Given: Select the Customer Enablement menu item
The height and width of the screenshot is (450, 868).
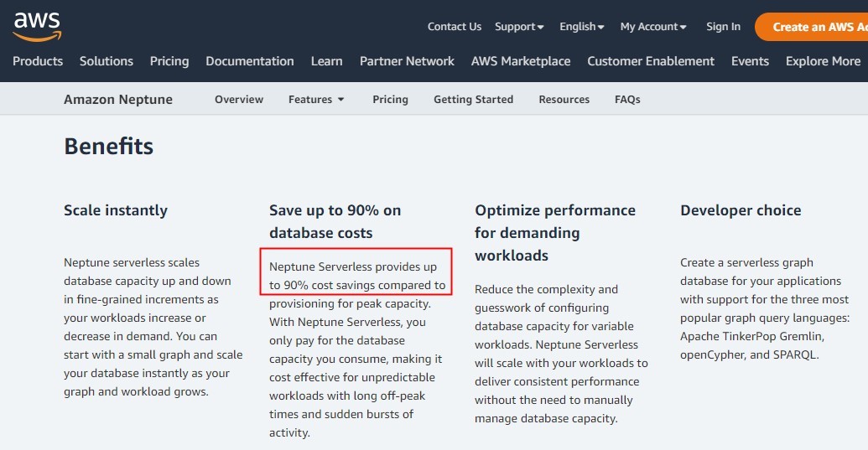Looking at the screenshot, I should (x=651, y=61).
